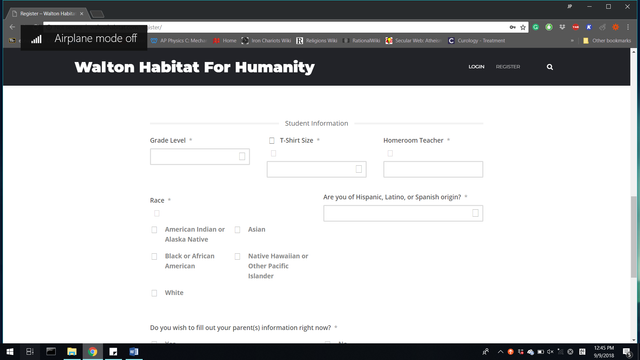Open Microsoft Word from the taskbar
The image size is (640, 360).
(134, 351)
